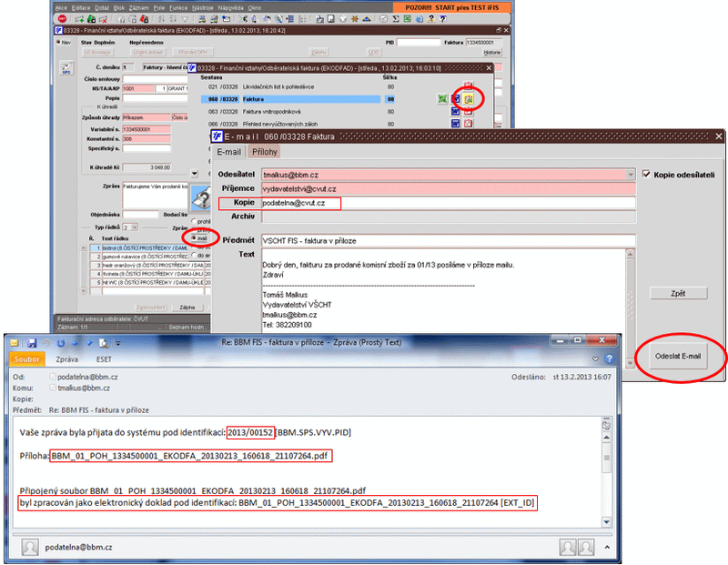This screenshot has height=565, width=728.
Task: Click the Příjemce field vydavatelstvi@cvut.cz
Action: (x=448, y=188)
